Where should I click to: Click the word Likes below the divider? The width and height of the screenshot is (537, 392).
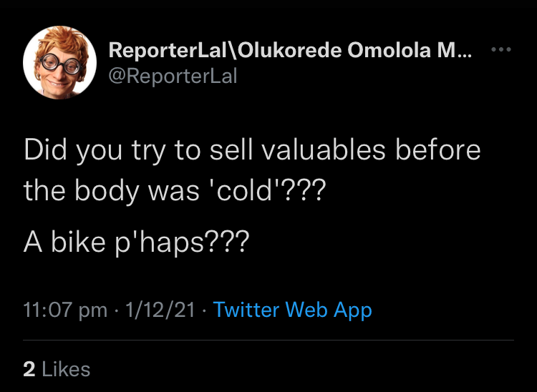[x=67, y=369]
